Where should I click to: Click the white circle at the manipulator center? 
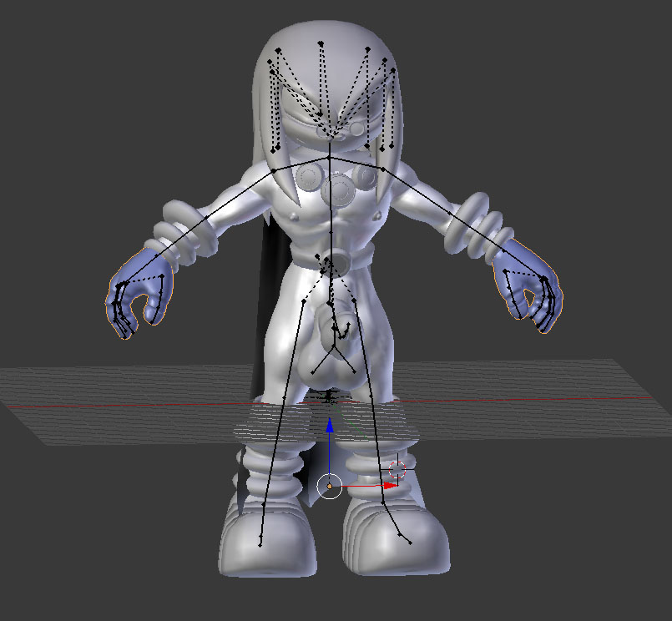(329, 487)
